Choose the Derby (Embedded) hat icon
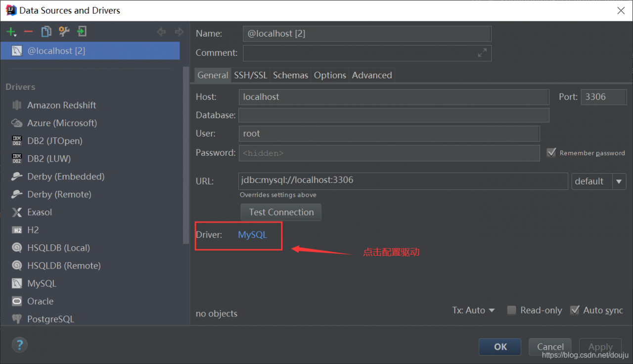The height and width of the screenshot is (364, 633). pos(17,177)
